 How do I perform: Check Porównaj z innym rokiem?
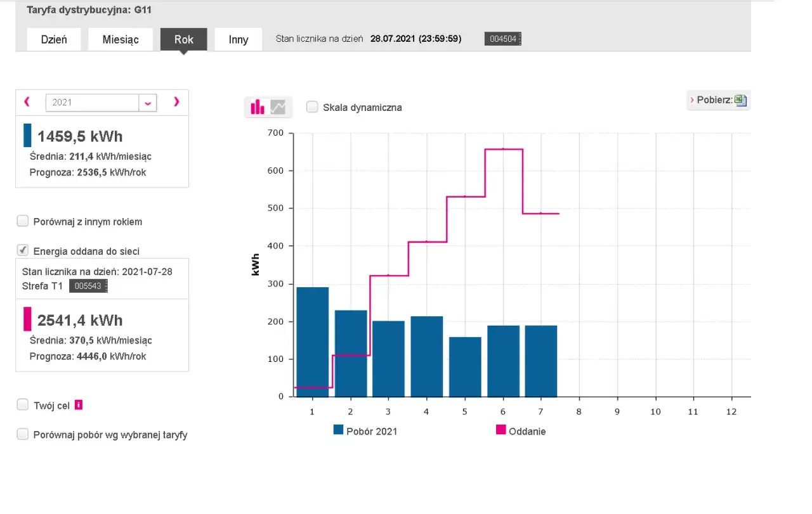[x=23, y=221]
